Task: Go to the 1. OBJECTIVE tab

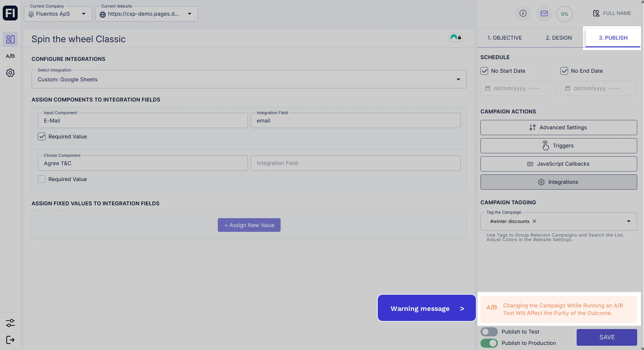Action: point(504,38)
